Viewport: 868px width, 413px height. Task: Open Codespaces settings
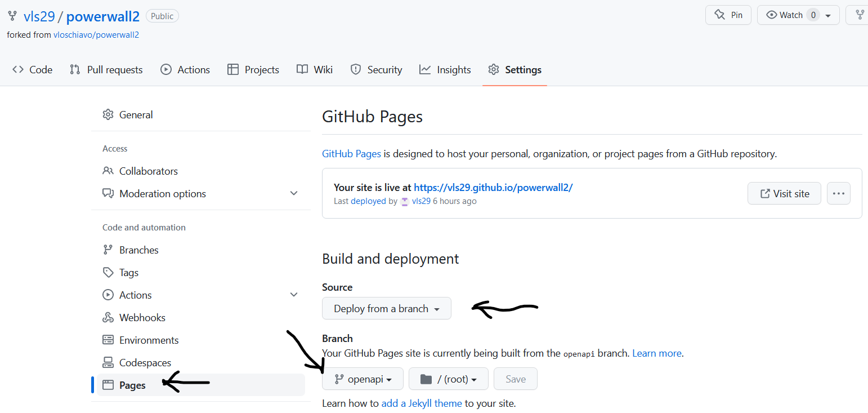click(200, 363)
